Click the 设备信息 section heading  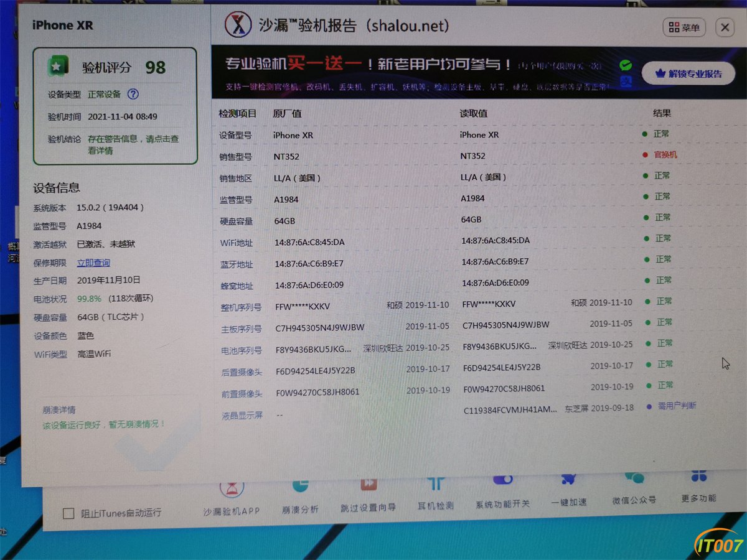click(57, 188)
